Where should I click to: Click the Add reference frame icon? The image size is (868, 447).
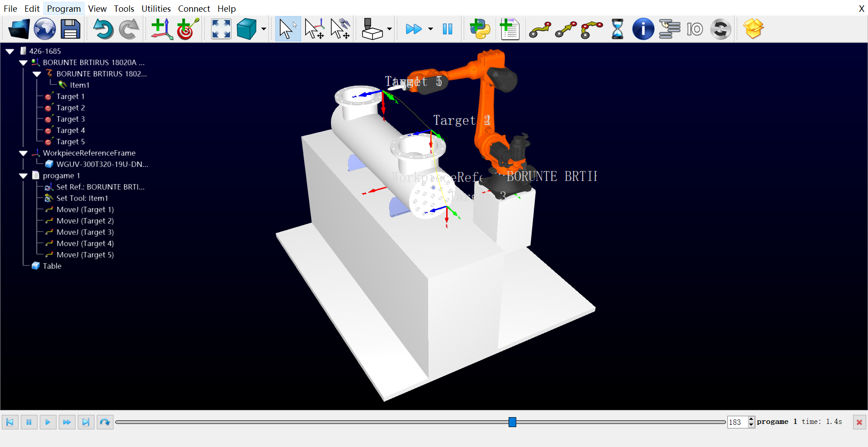tap(161, 29)
